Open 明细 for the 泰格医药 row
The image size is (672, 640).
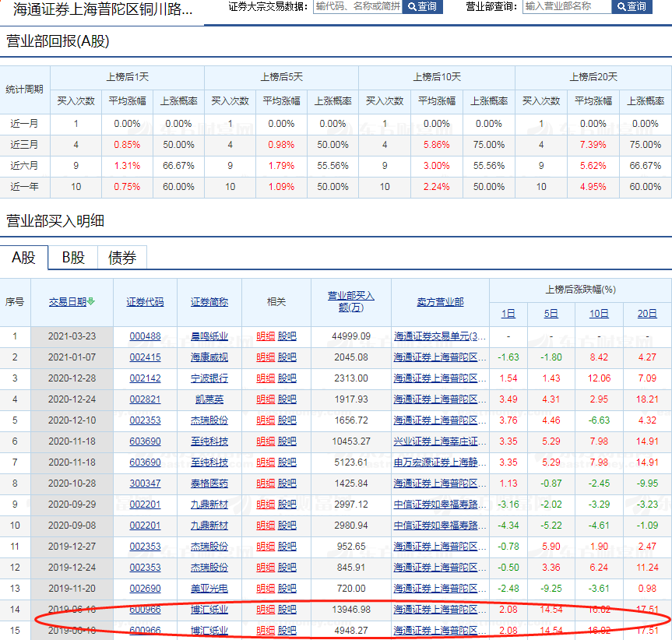pyautogui.click(x=266, y=484)
